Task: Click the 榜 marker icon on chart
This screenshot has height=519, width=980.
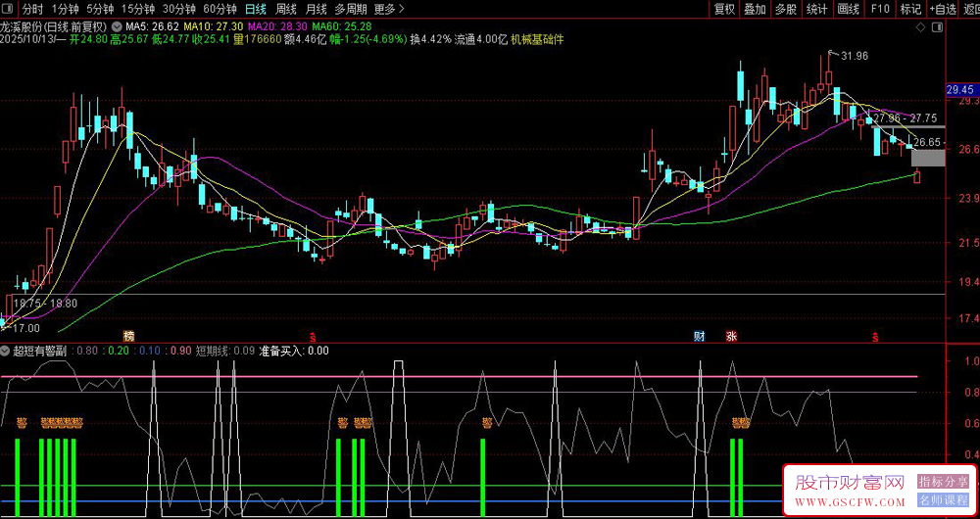Action: tap(128, 336)
